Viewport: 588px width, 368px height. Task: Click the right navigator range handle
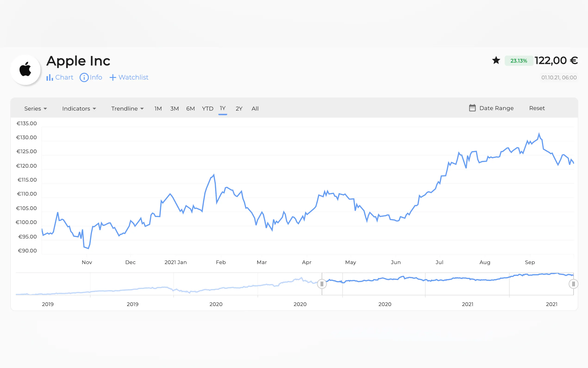pyautogui.click(x=573, y=284)
